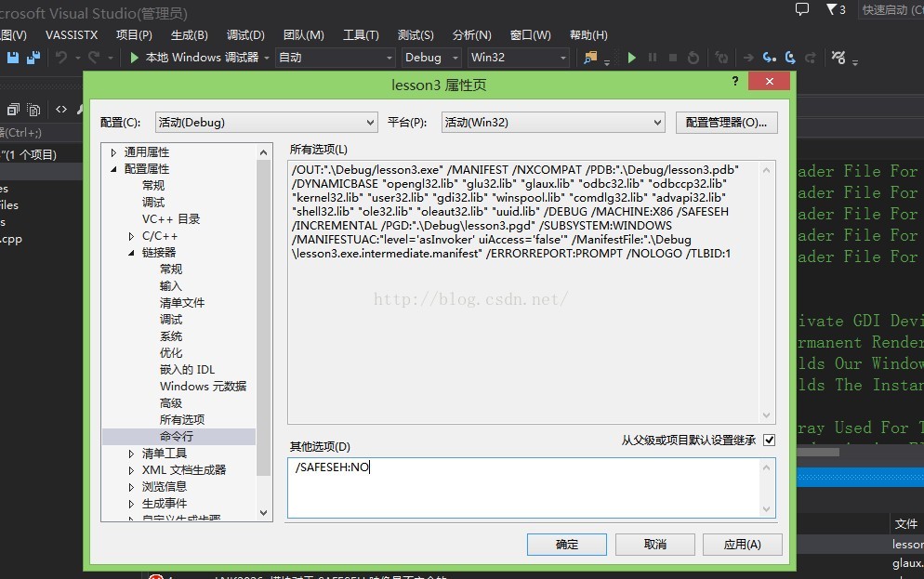Click the Show All Files icon in Solution Explorer
The width and height of the screenshot is (924, 579).
34,110
